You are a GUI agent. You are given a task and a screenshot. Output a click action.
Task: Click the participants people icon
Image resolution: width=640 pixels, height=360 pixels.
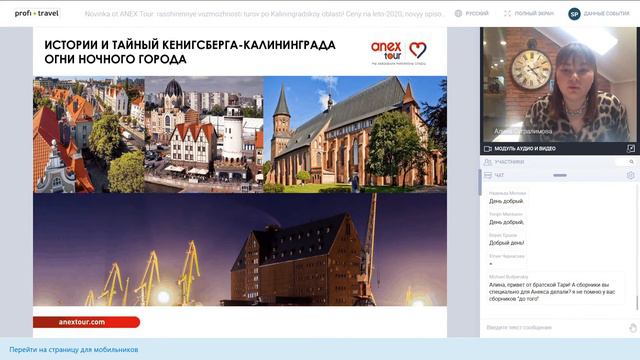pyautogui.click(x=487, y=162)
